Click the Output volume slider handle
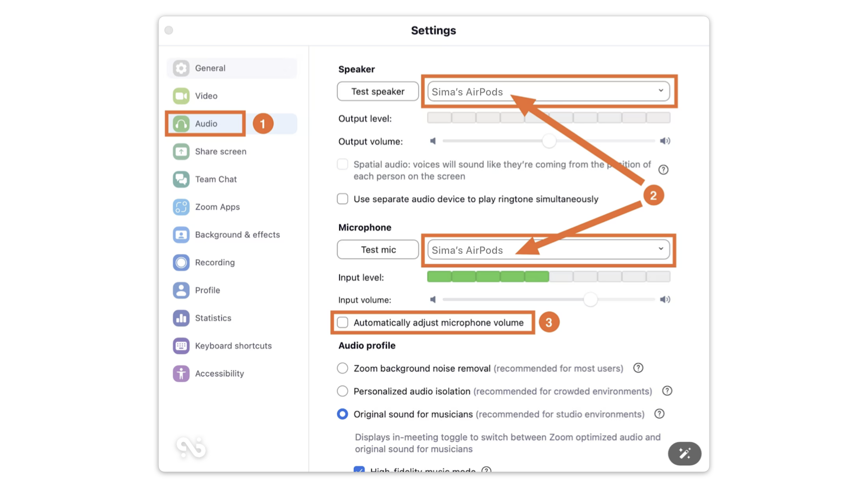The image size is (868, 488). coord(549,141)
